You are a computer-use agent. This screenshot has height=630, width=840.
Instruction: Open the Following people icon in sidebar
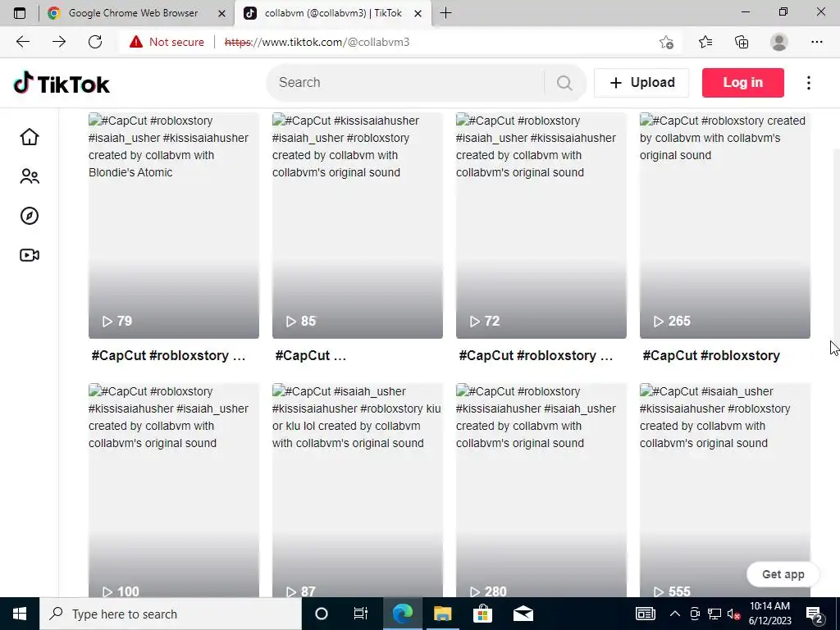click(30, 176)
